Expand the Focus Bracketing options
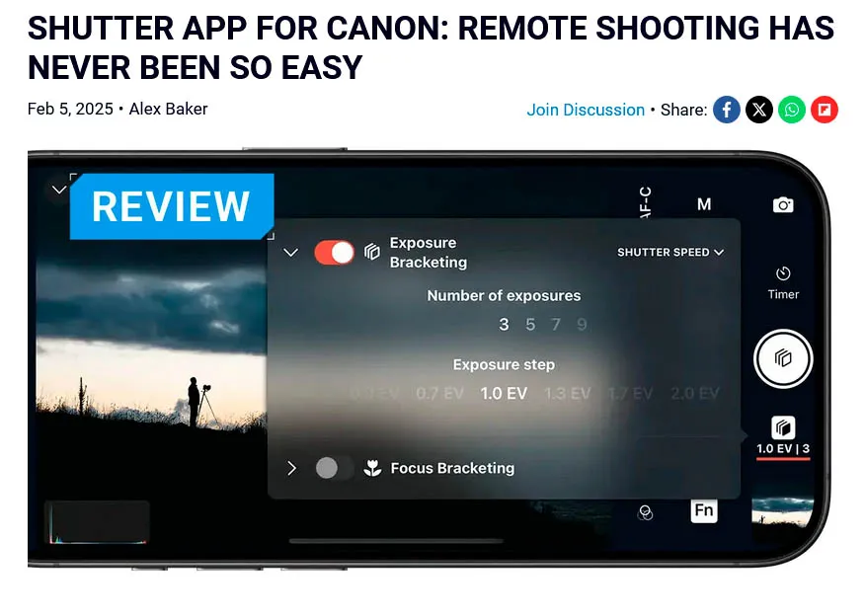The image size is (865, 616). click(291, 468)
